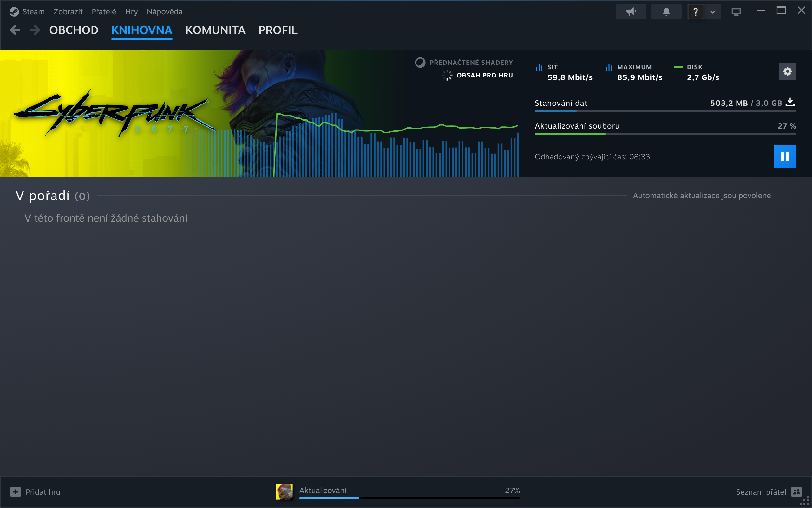Switch to Big Picture mode icon
Screen dimensions: 812x508
tap(736, 12)
